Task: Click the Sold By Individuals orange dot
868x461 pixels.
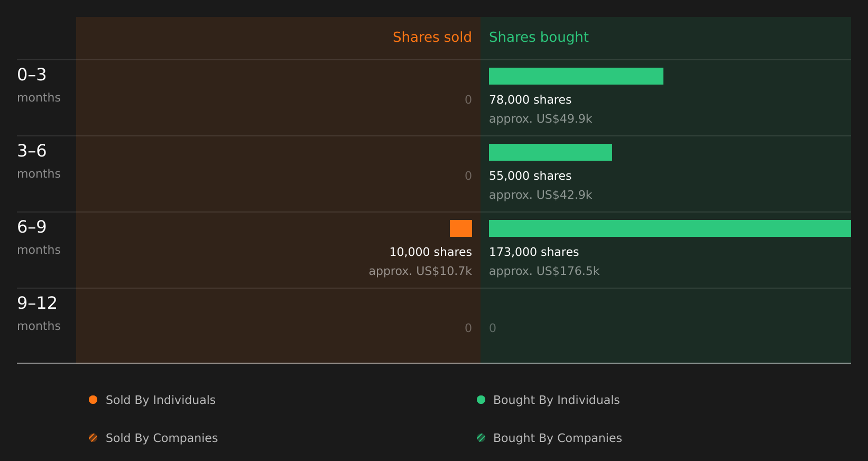Action: (x=93, y=400)
